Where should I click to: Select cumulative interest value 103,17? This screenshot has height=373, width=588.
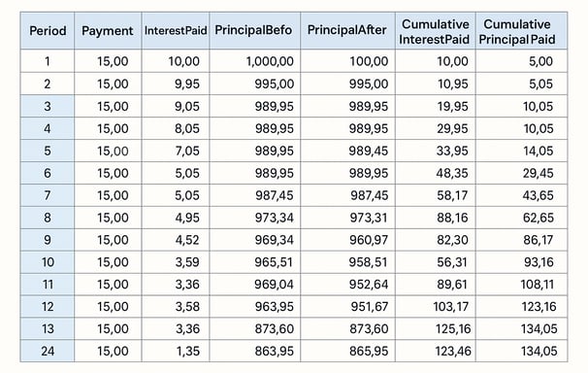point(435,307)
